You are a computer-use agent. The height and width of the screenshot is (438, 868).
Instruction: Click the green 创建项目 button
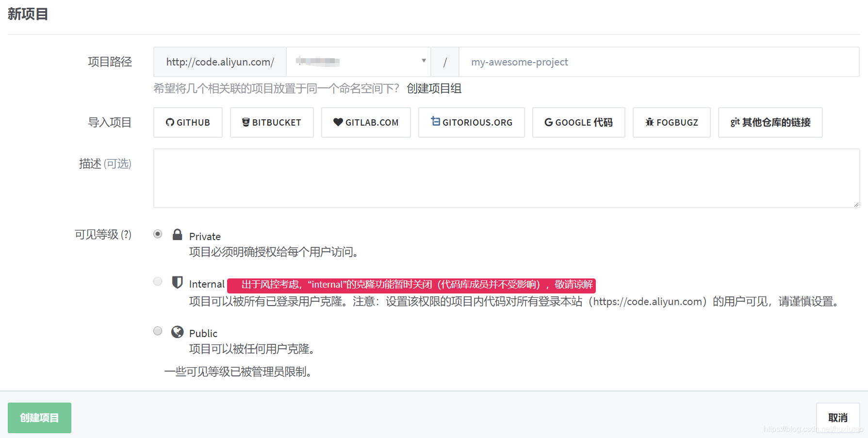click(39, 418)
